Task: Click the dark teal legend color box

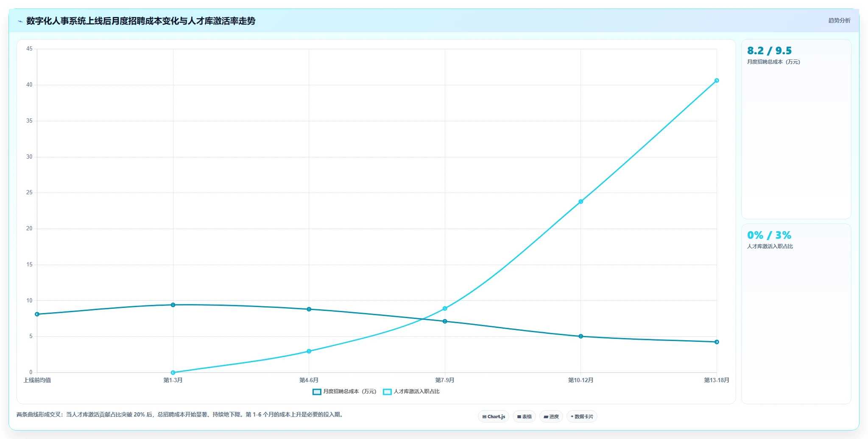Action: point(317,391)
